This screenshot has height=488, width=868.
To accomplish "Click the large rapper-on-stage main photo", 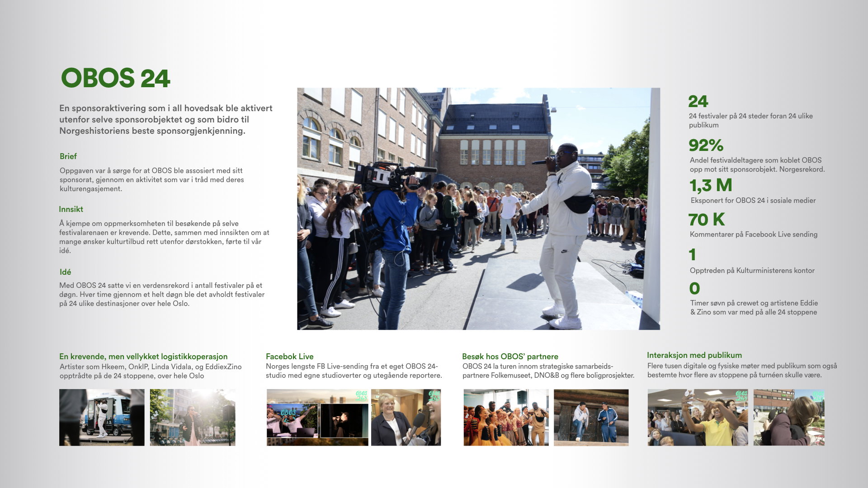I will (x=478, y=209).
